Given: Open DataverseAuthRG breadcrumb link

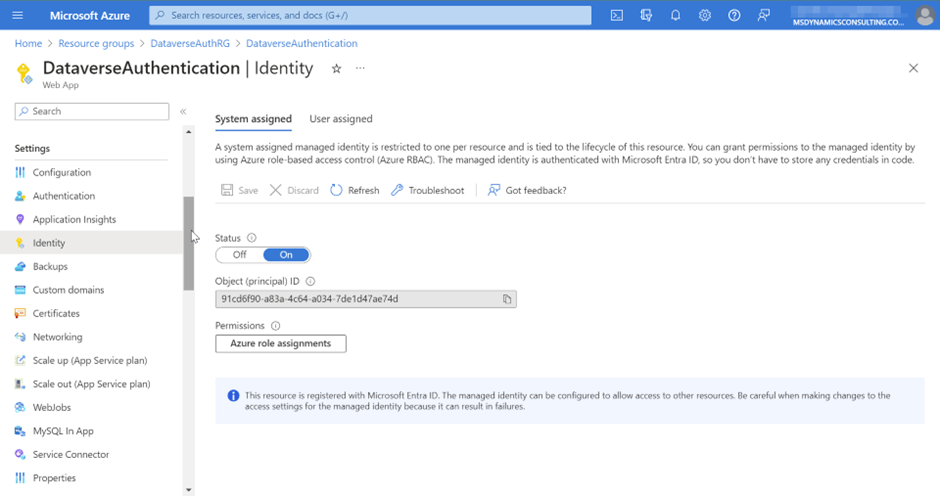Looking at the screenshot, I should [192, 44].
